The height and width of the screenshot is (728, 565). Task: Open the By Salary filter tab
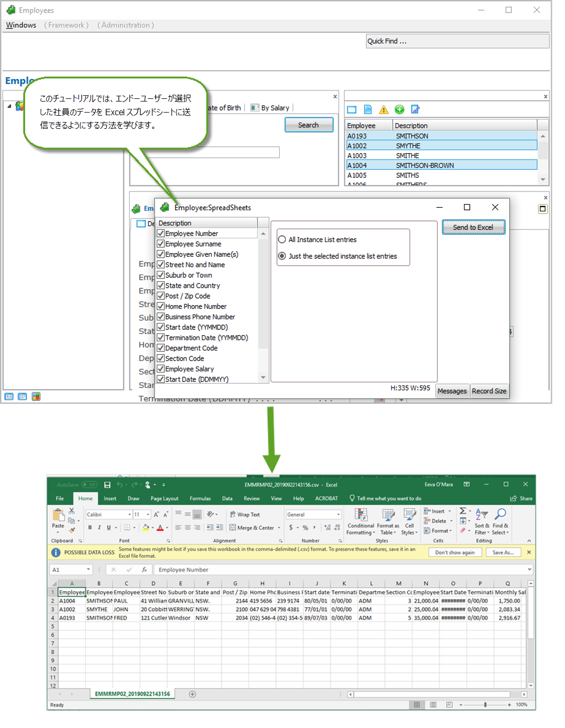(270, 108)
